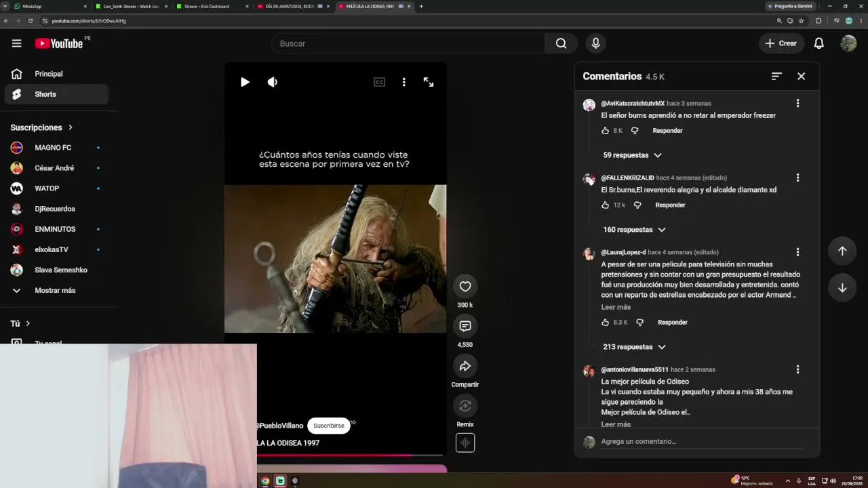
Task: Open Principal in the sidebar
Action: pyautogui.click(x=57, y=74)
